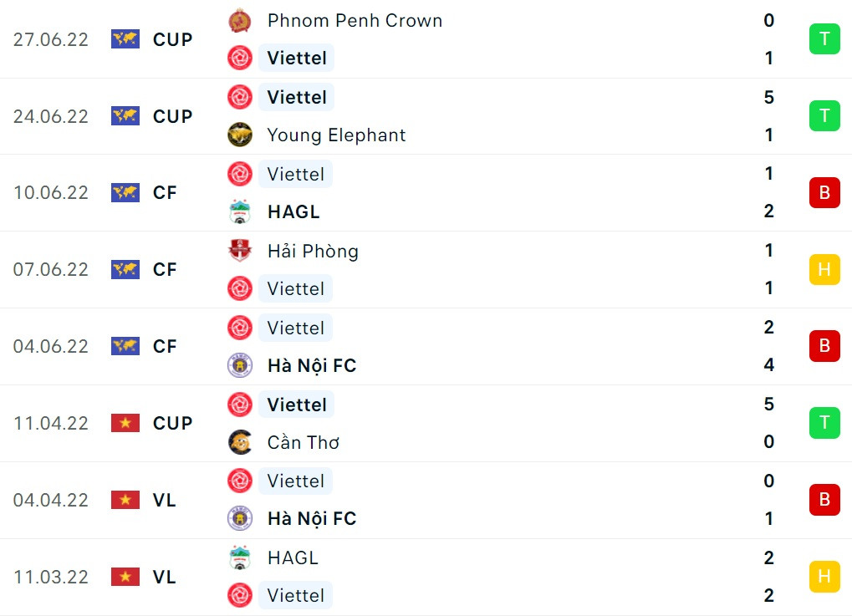
Task: Click HAGL logo in 11.03.22 match
Action: pyautogui.click(x=240, y=557)
